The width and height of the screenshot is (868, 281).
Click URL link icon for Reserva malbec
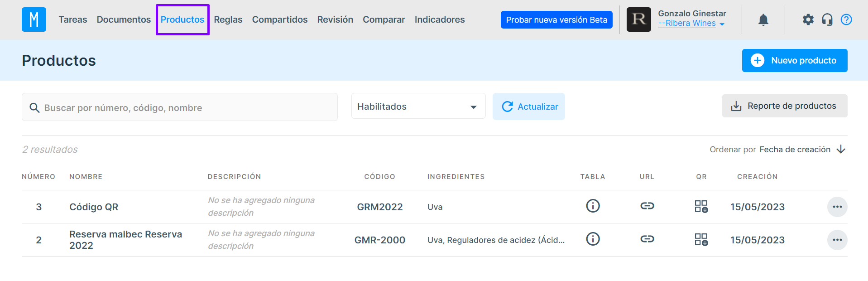pyautogui.click(x=647, y=239)
